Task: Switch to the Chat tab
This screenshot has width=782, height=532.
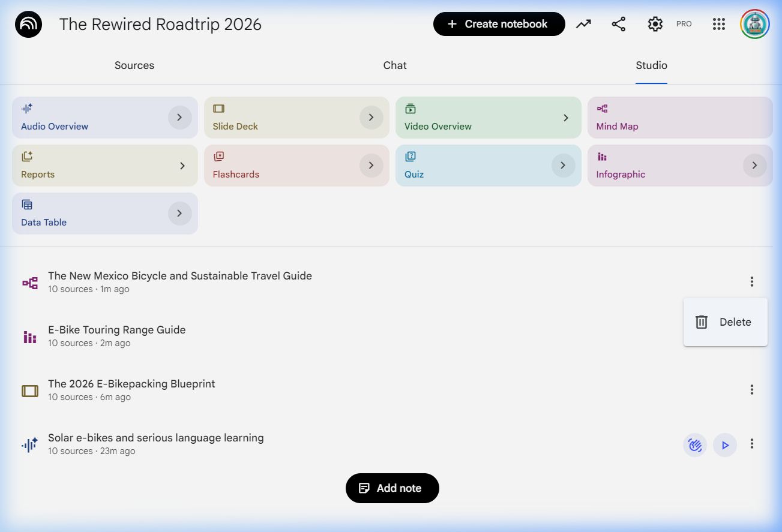Action: [395, 65]
